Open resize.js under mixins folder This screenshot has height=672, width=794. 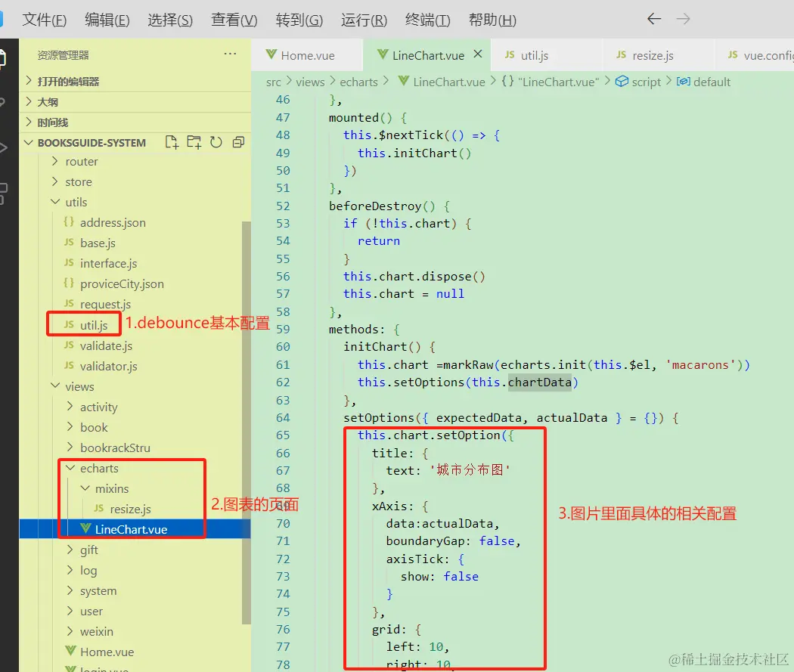coord(131,509)
